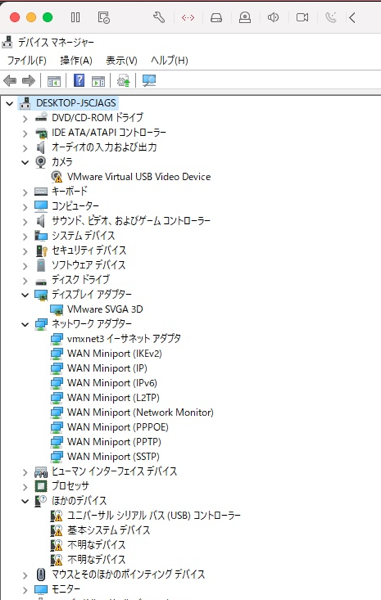Click the CD/DVD drive icon
Image resolution: width=381 pixels, height=600 pixels.
coord(245,17)
